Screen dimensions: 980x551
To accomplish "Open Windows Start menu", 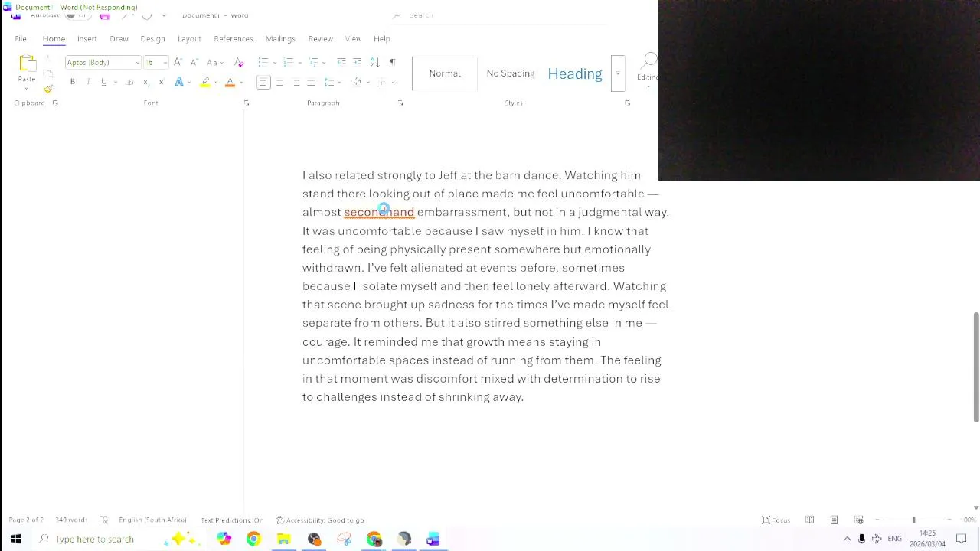I will pos(16,540).
